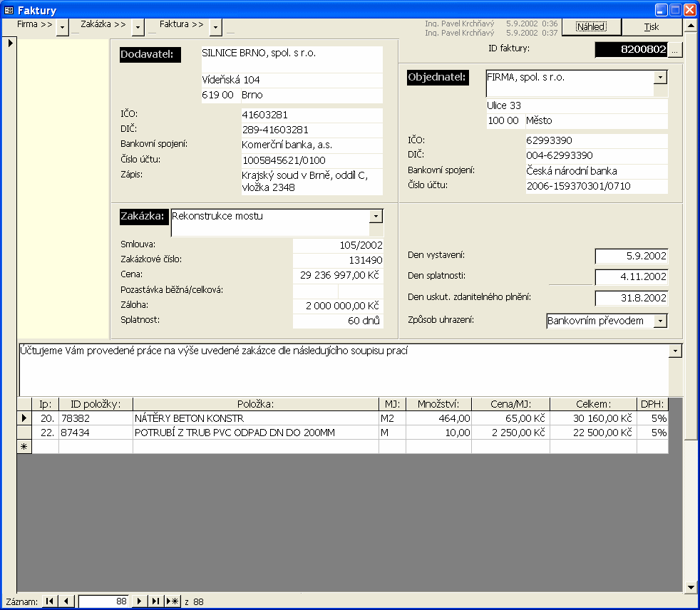Click the record number input box
The width and height of the screenshot is (700, 610).
(104, 601)
